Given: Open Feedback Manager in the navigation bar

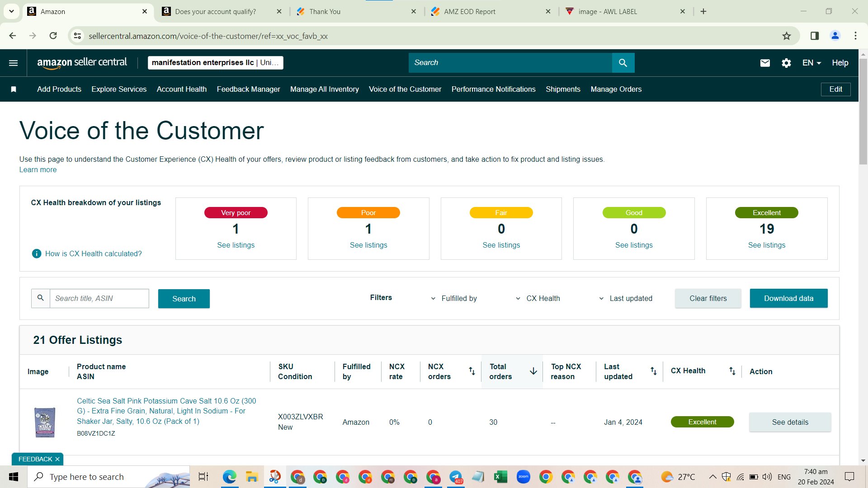Looking at the screenshot, I should click(248, 89).
